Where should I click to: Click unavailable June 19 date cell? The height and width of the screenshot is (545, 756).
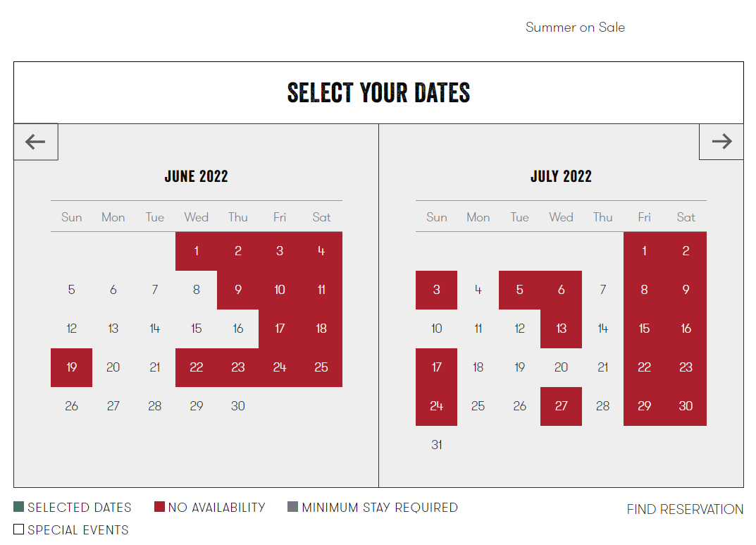coord(71,367)
